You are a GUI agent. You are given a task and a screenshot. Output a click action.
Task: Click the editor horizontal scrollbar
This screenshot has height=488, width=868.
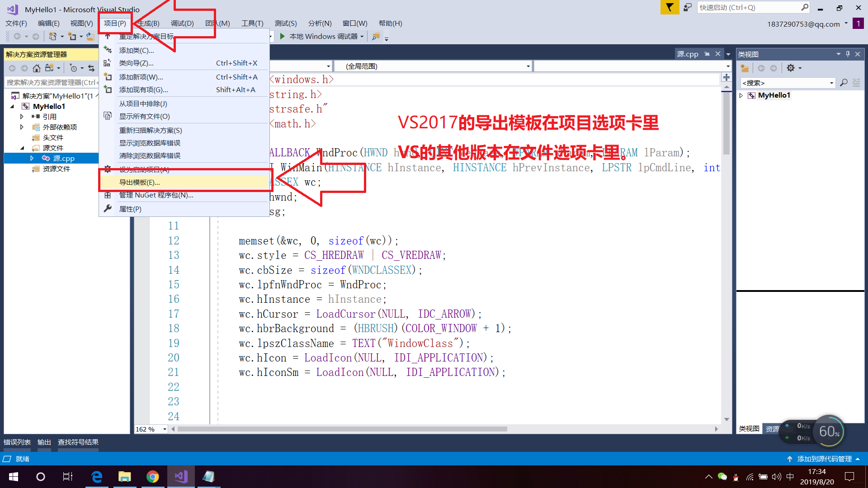click(342, 429)
